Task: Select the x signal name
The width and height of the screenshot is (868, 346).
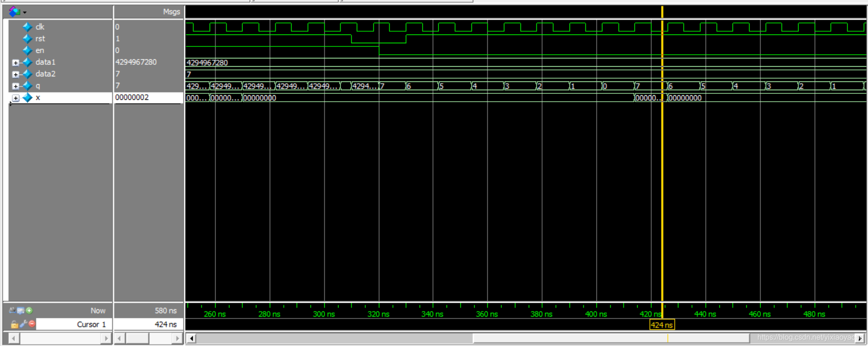Action: (38, 98)
